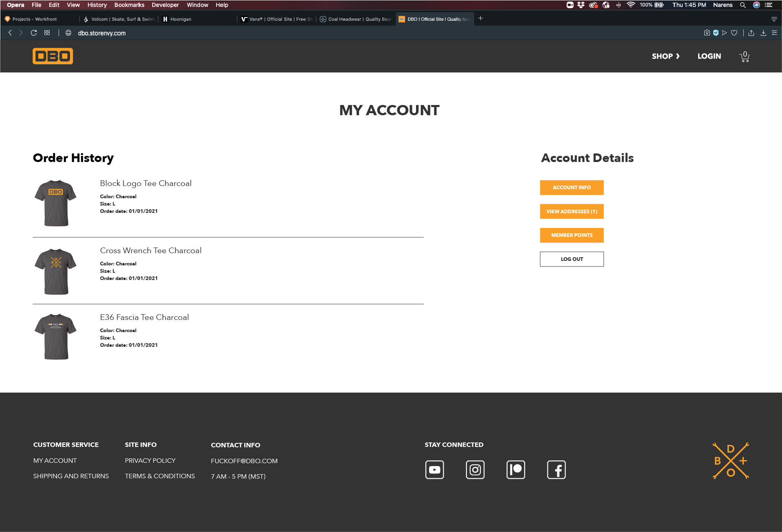Click the LOGIN link
Viewport: 782px width, 532px height.
tap(709, 56)
